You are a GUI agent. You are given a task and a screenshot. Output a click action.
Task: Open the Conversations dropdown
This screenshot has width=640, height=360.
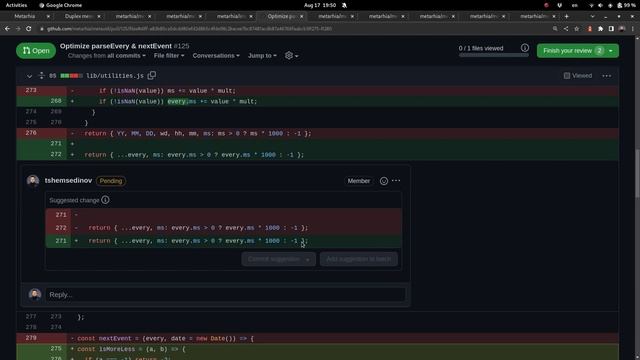coord(216,56)
